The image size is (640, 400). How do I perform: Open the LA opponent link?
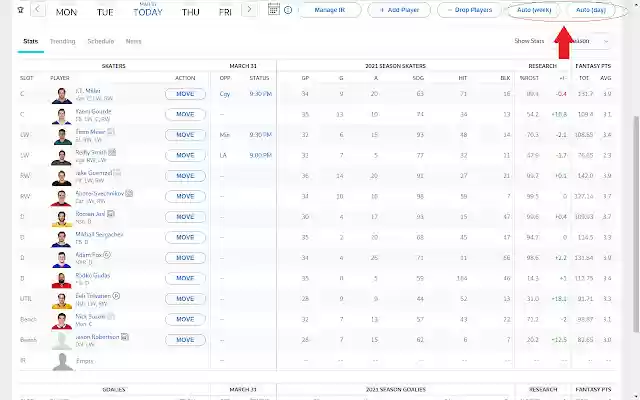point(223,155)
